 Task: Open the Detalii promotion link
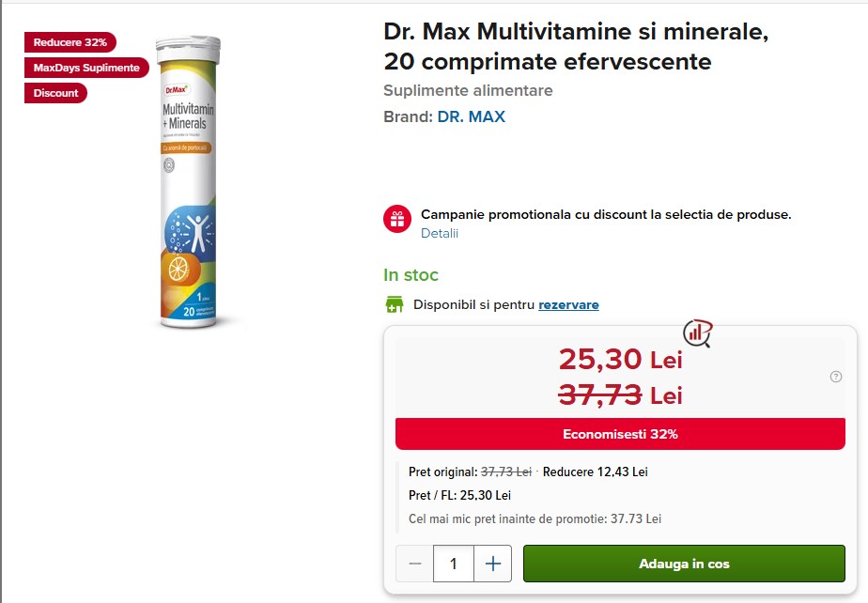(x=440, y=233)
